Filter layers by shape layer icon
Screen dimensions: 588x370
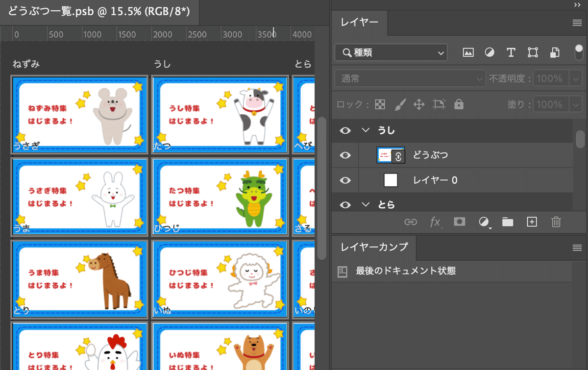click(533, 52)
